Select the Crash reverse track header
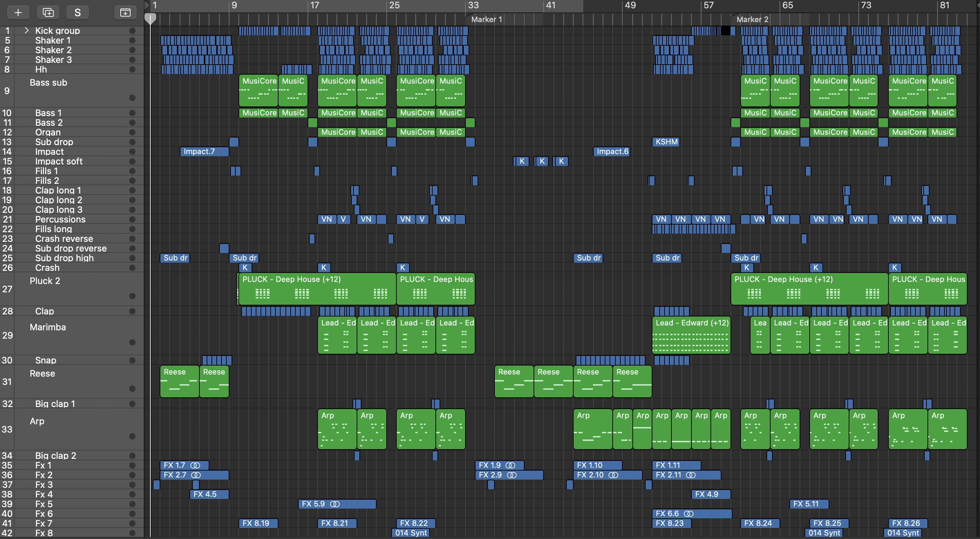 point(72,238)
